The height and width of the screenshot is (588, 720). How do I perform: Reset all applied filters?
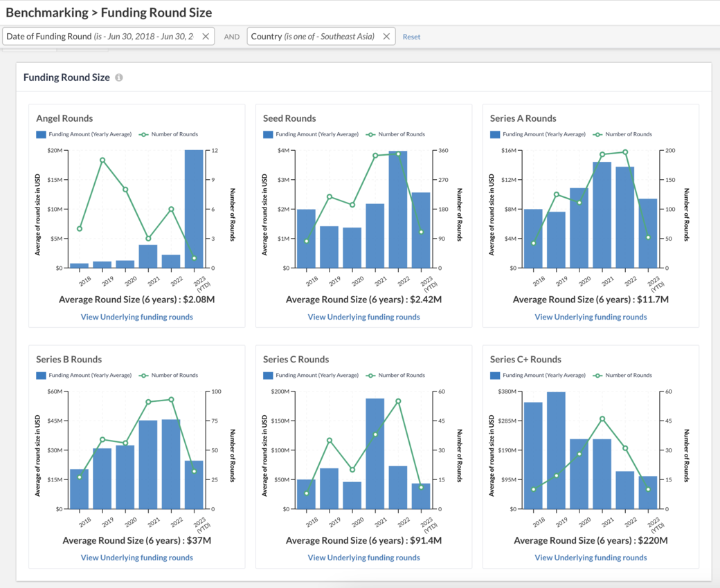pos(411,37)
